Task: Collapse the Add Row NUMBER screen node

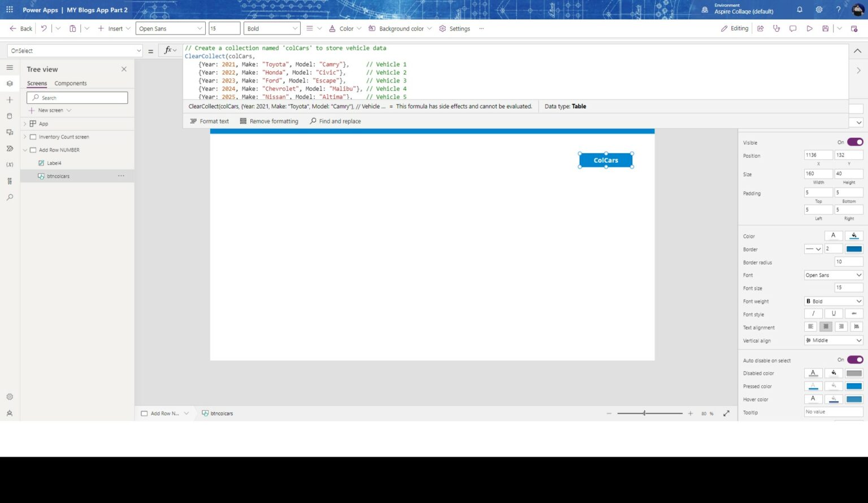Action: click(x=25, y=150)
